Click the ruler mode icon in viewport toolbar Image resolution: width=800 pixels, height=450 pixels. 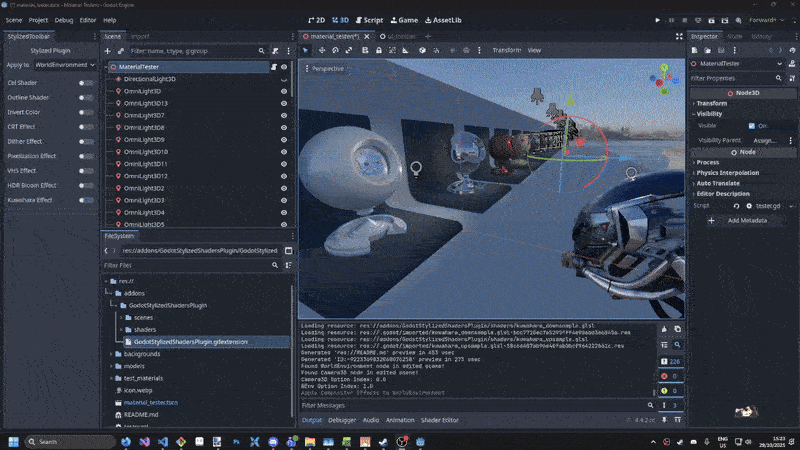pos(406,51)
